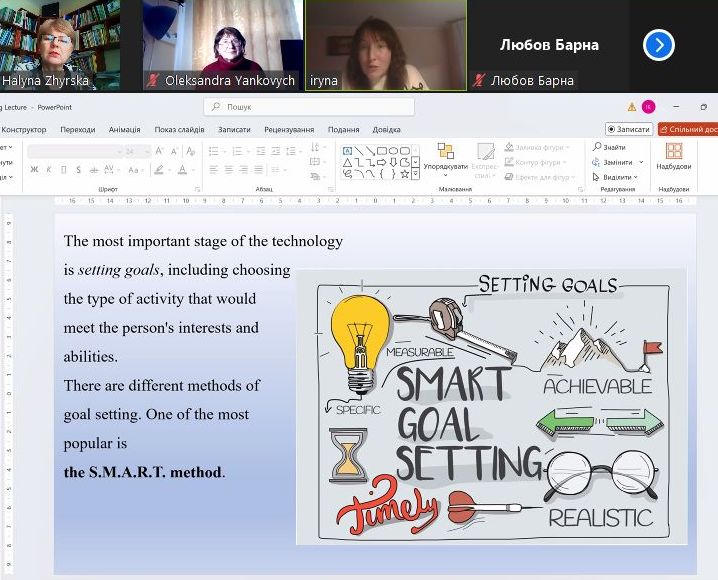Click the Arrange (Упорядкувати) icon
The height and width of the screenshot is (580, 718).
click(446, 152)
